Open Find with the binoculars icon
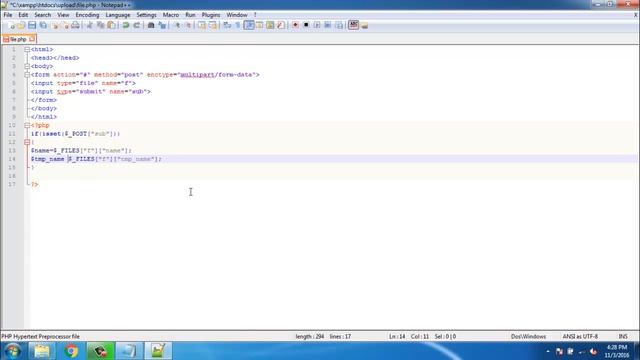This screenshot has height=360, width=640. pyautogui.click(x=151, y=25)
